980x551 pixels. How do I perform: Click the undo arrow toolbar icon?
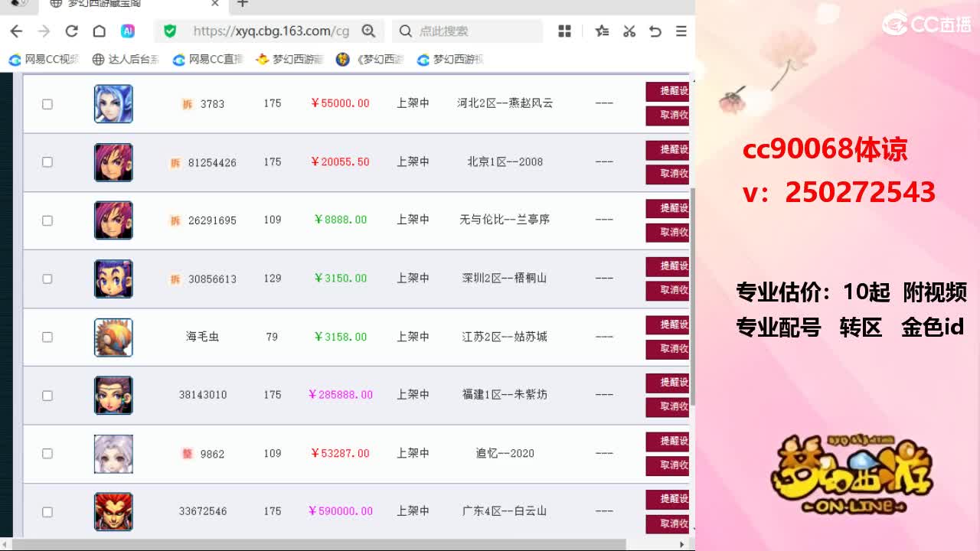(655, 31)
